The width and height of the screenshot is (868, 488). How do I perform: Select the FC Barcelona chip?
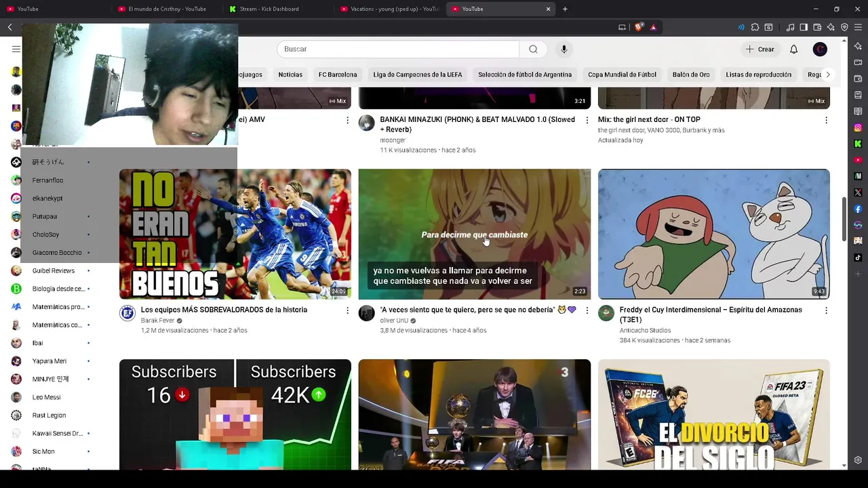(338, 75)
